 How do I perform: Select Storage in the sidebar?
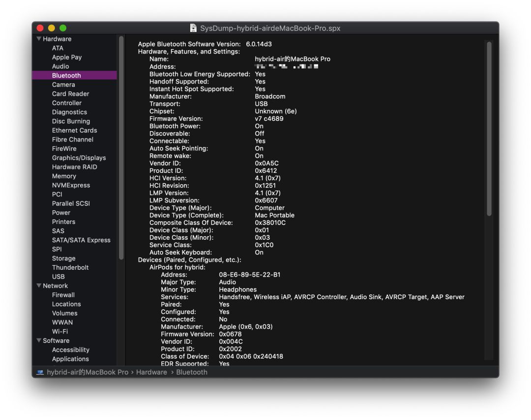tap(63, 258)
